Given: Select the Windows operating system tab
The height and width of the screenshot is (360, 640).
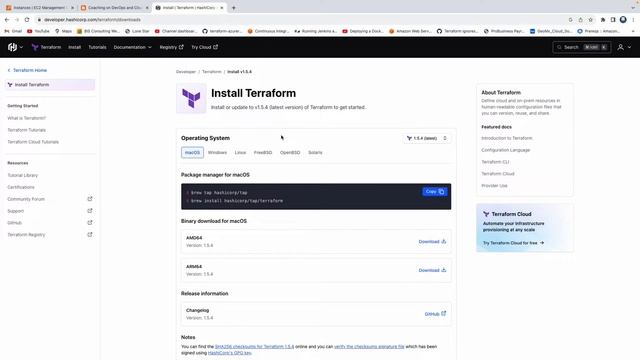Looking at the screenshot, I should click(x=217, y=153).
